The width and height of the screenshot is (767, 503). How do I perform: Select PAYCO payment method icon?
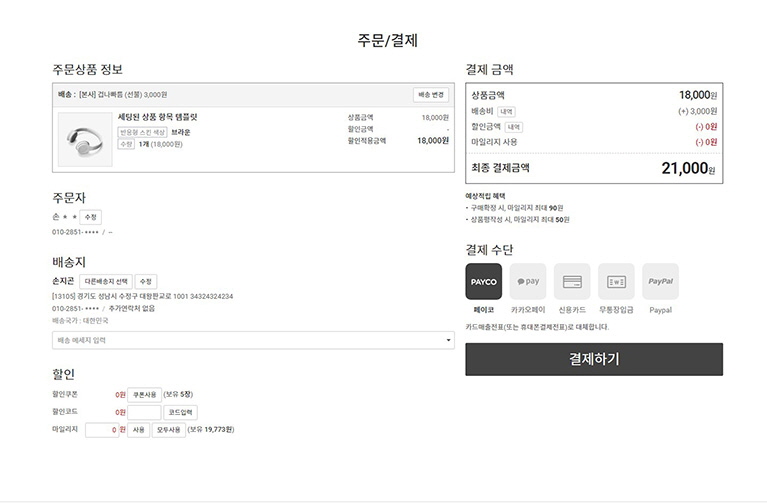point(484,282)
